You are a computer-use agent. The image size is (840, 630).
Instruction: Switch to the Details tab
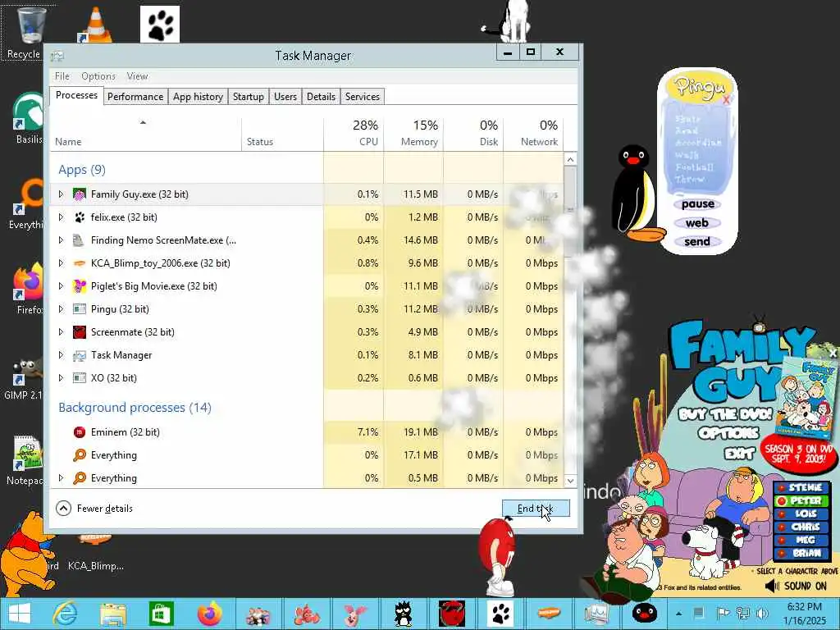click(321, 97)
